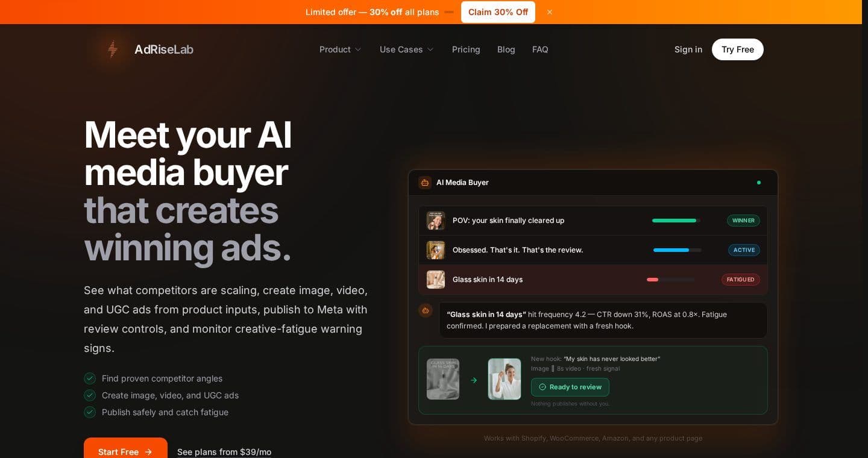Close the limited offer banner

(x=550, y=12)
